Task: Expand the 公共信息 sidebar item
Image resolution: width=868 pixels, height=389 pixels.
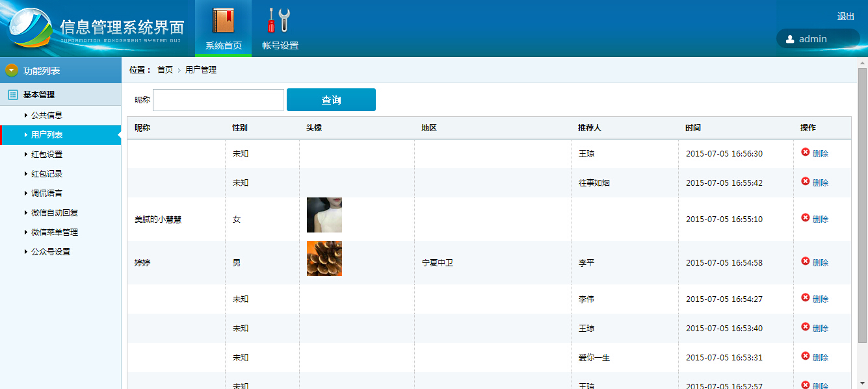Action: coord(46,116)
